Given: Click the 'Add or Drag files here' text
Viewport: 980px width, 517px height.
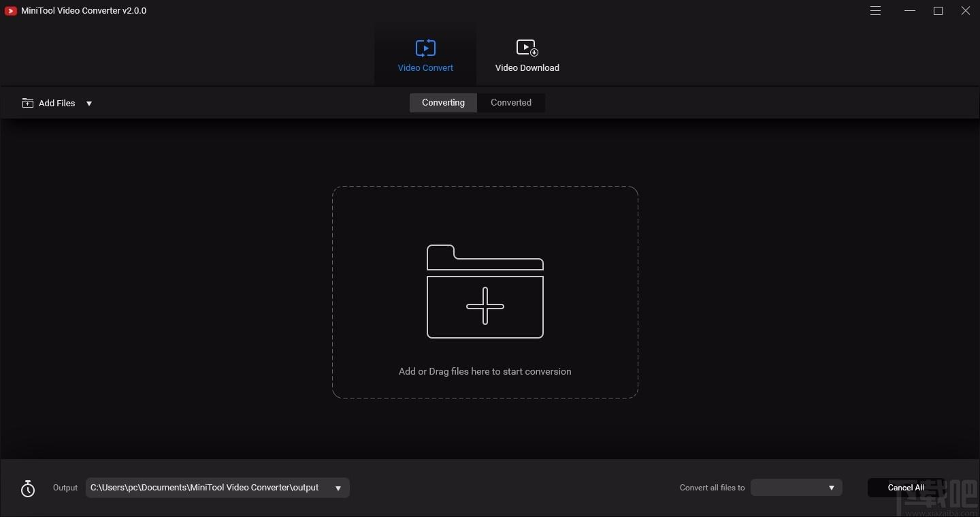Looking at the screenshot, I should click(x=485, y=371).
